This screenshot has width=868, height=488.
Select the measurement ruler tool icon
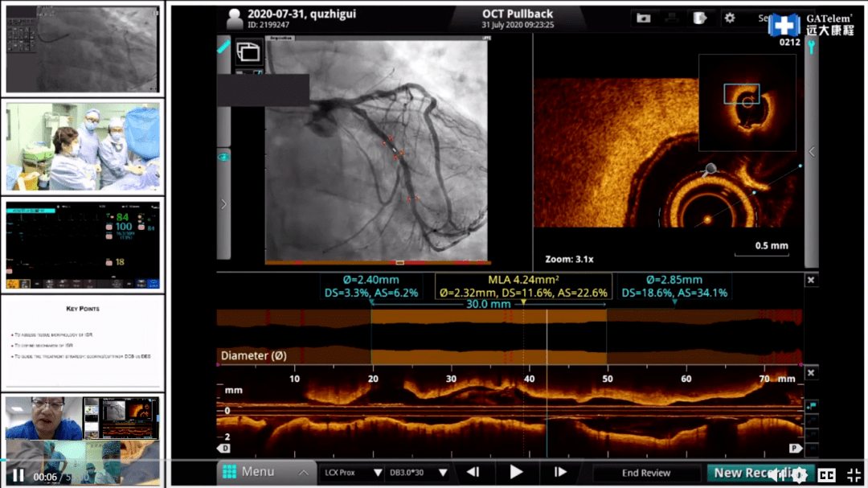(223, 47)
